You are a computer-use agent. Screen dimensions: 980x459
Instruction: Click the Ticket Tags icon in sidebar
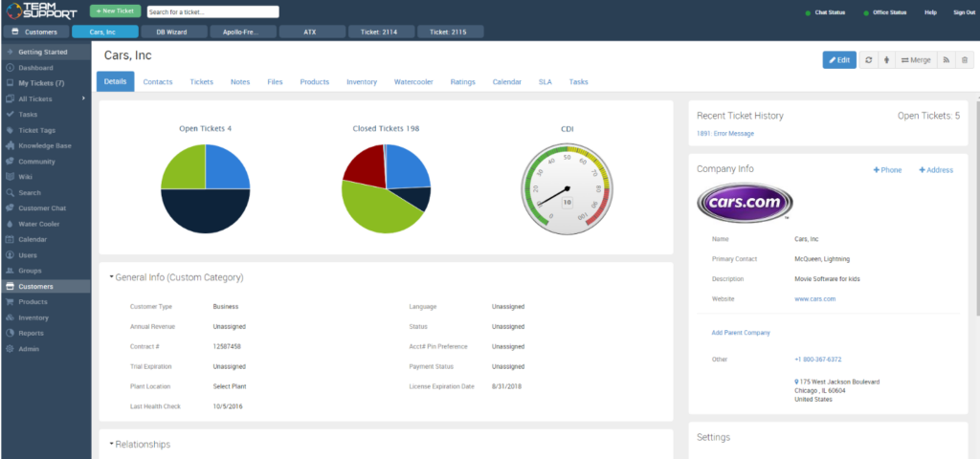tap(10, 130)
